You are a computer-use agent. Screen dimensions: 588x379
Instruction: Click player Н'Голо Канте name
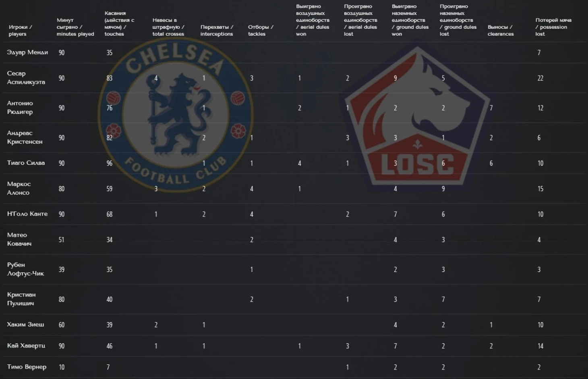coord(27,214)
